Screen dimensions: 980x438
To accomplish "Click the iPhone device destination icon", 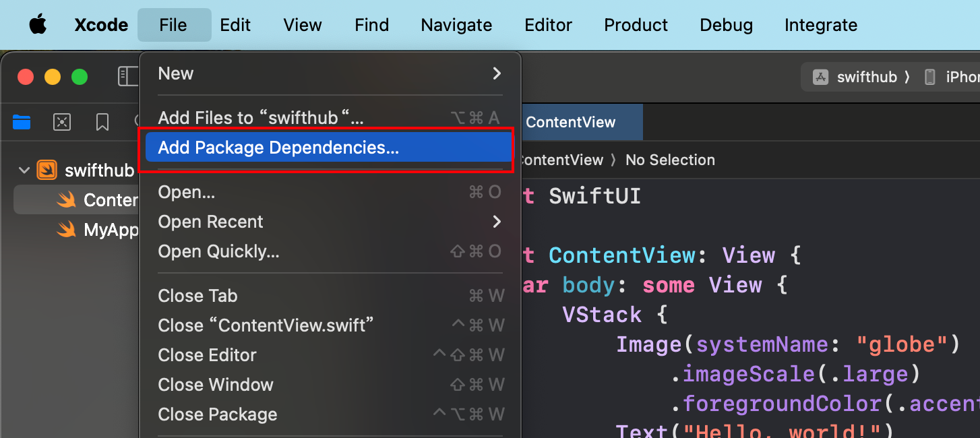I will [930, 77].
